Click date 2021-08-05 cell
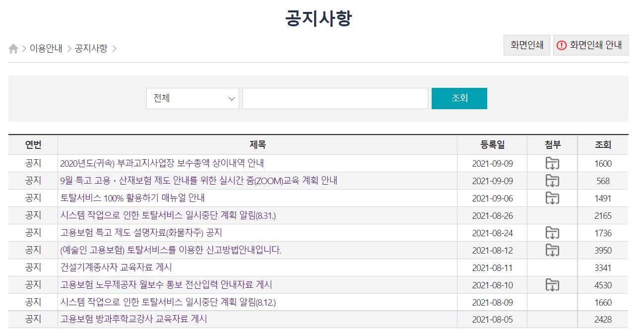The width and height of the screenshot is (644, 333). (492, 320)
